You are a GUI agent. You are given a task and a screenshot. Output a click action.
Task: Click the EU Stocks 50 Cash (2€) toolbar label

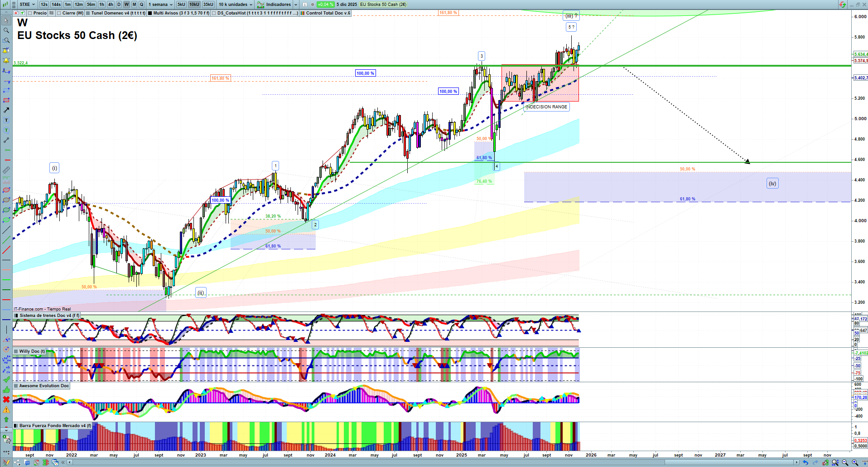click(x=383, y=5)
